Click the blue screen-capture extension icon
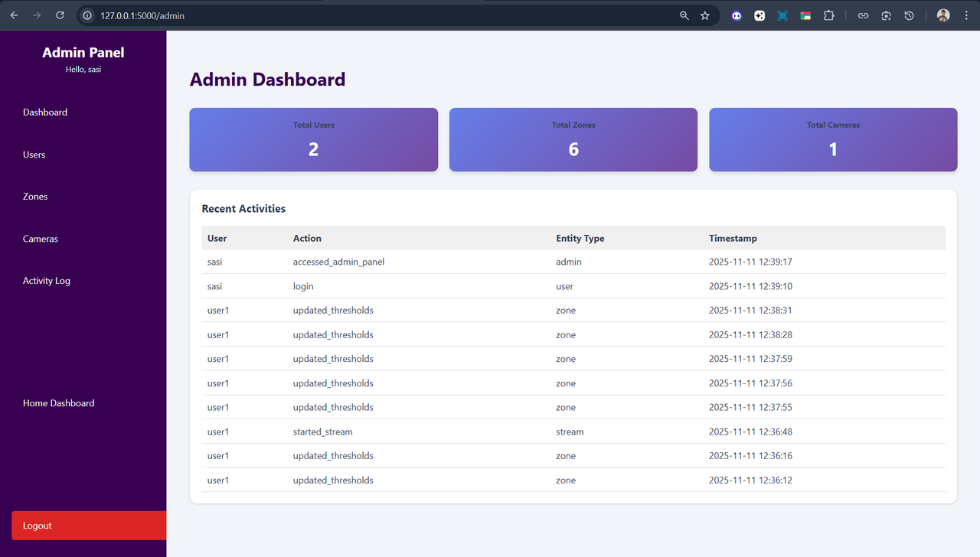The height and width of the screenshot is (557, 980). coord(782,15)
